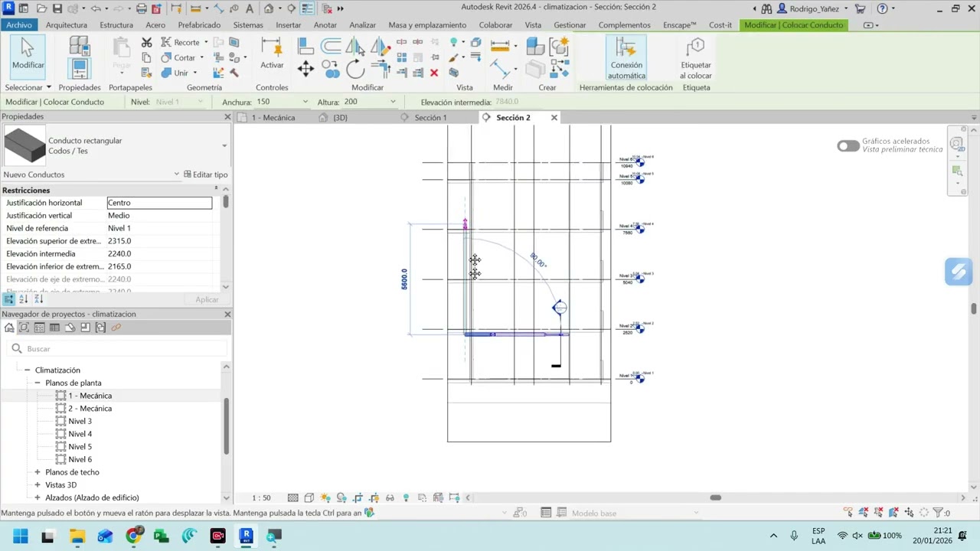The height and width of the screenshot is (551, 980).
Task: Click the sun path icon in view control bar
Action: pos(325,497)
